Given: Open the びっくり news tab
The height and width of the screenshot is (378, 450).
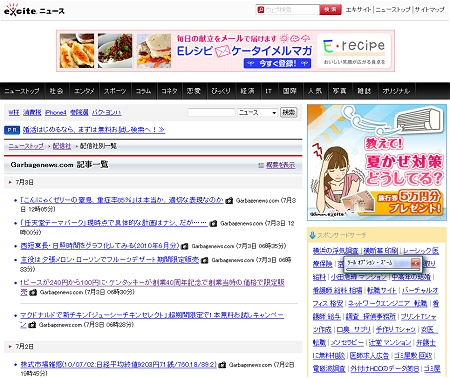Looking at the screenshot, I should click(x=221, y=91).
